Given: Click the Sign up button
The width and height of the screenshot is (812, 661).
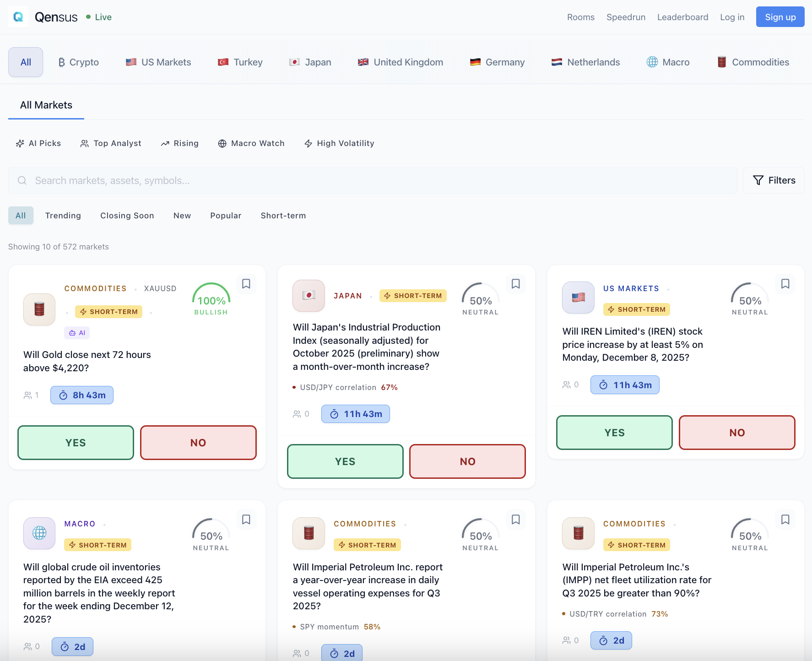Looking at the screenshot, I should tap(780, 16).
